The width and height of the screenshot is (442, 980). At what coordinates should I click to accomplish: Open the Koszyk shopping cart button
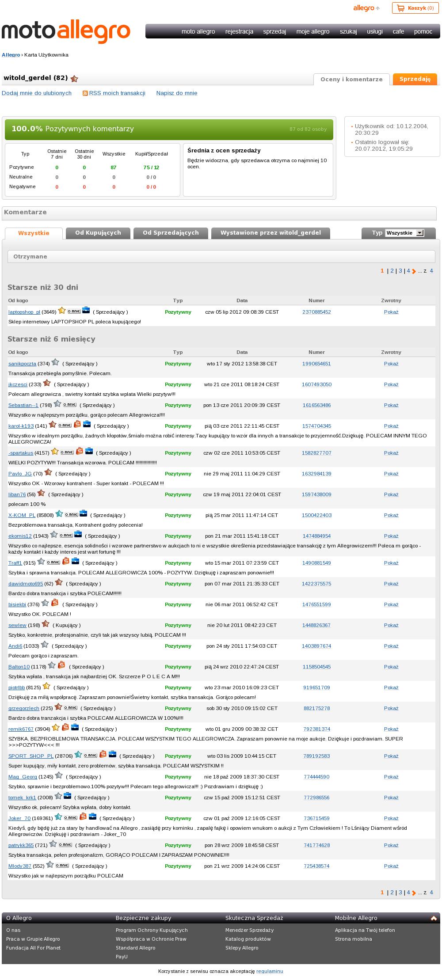[415, 8]
